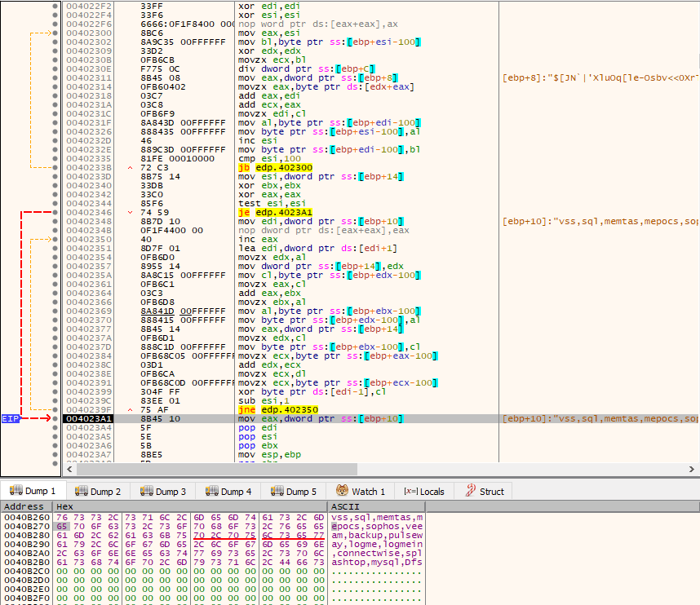Toggle breakpoint dot at address 0040239F
The image size is (700, 605).
click(x=55, y=409)
